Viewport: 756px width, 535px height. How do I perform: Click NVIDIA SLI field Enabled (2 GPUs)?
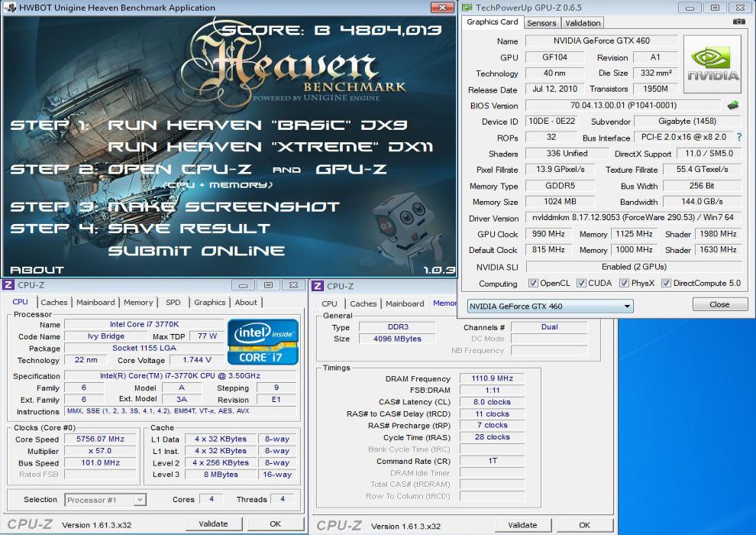pos(634,267)
